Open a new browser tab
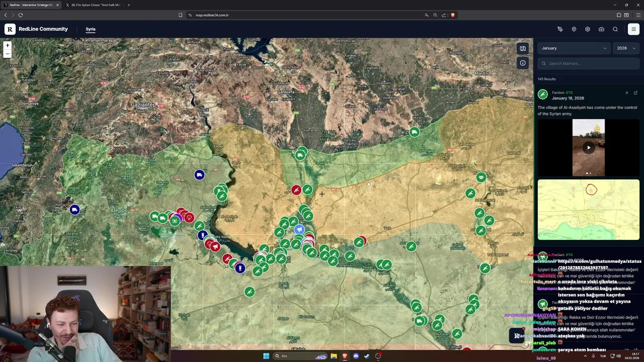Viewport: 644px width, 362px height. 129,5
